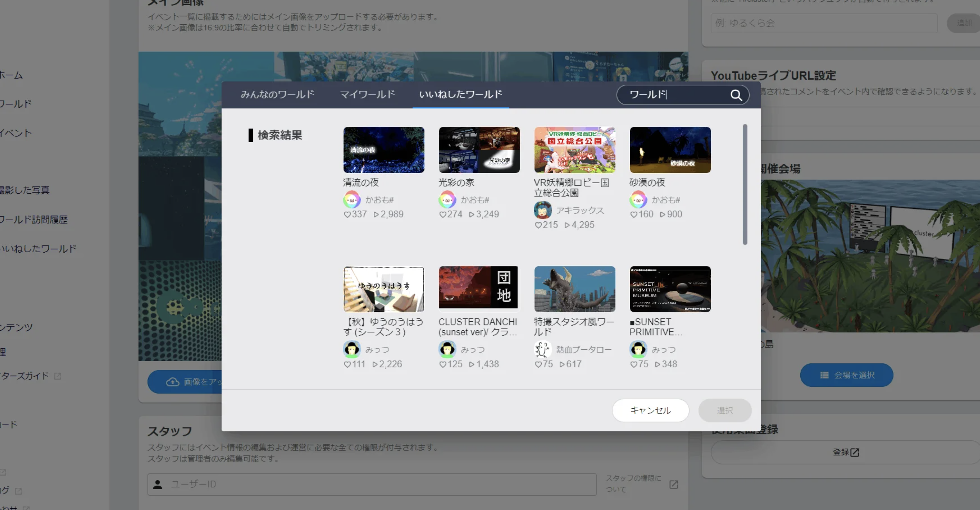
Task: Switch to みんなのワールド tab
Action: 277,94
